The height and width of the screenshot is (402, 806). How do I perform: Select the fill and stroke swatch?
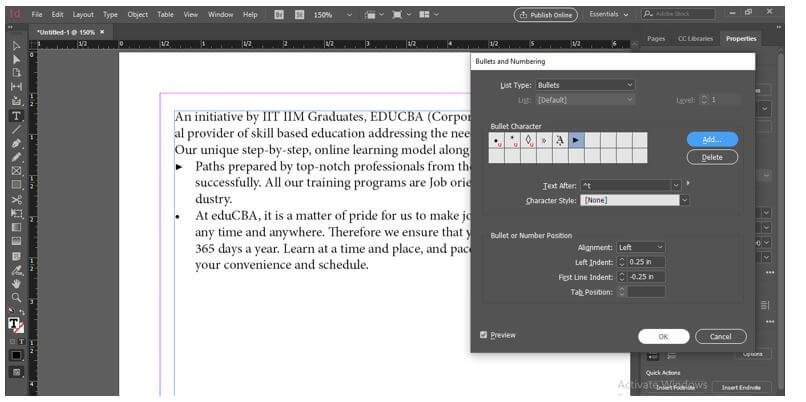coord(16,325)
